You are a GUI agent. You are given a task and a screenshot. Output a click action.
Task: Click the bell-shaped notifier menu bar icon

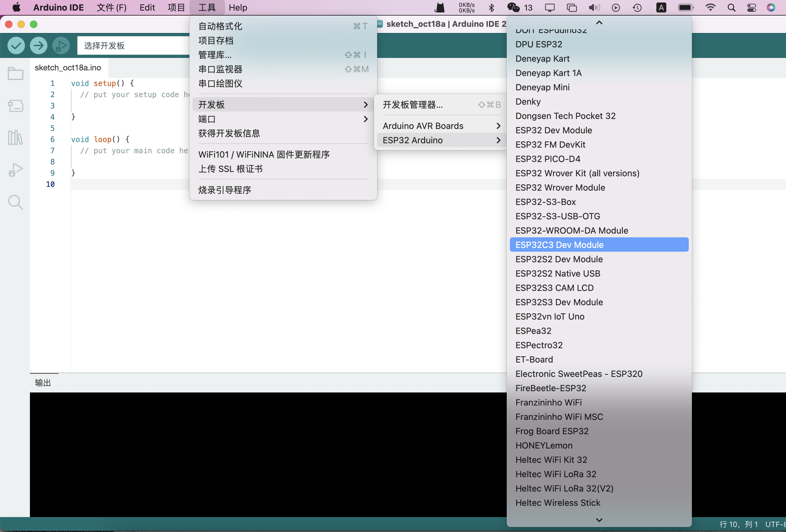439,7
